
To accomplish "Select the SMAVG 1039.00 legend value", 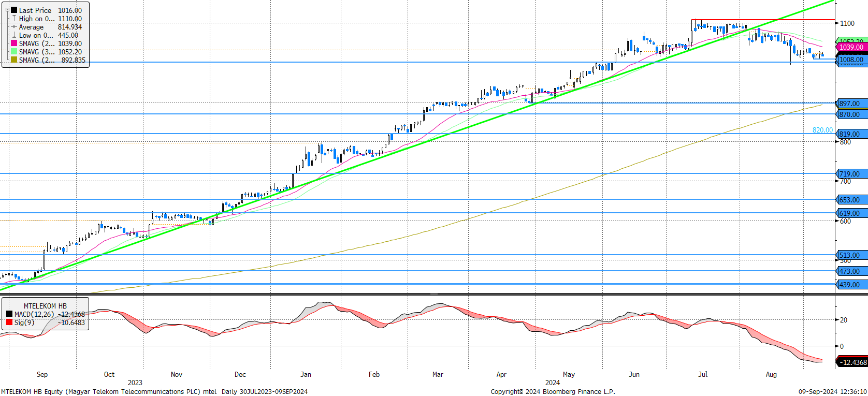I will (70, 43).
